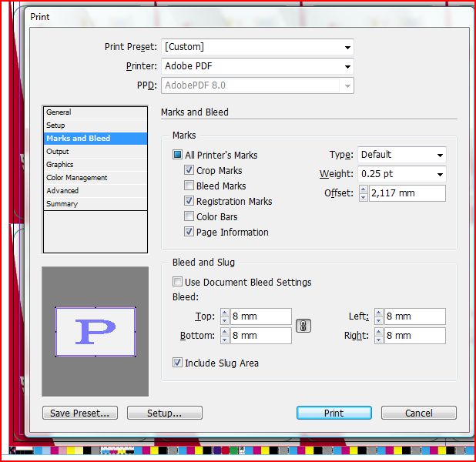Uncheck Page Information checkbox
Image resolution: width=476 pixels, height=462 pixels.
pos(189,232)
